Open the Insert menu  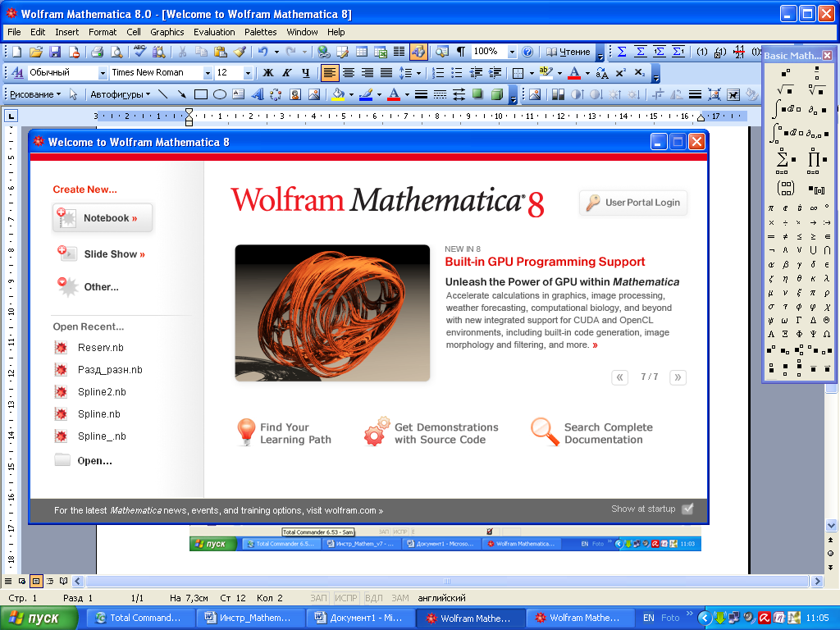pyautogui.click(x=67, y=32)
